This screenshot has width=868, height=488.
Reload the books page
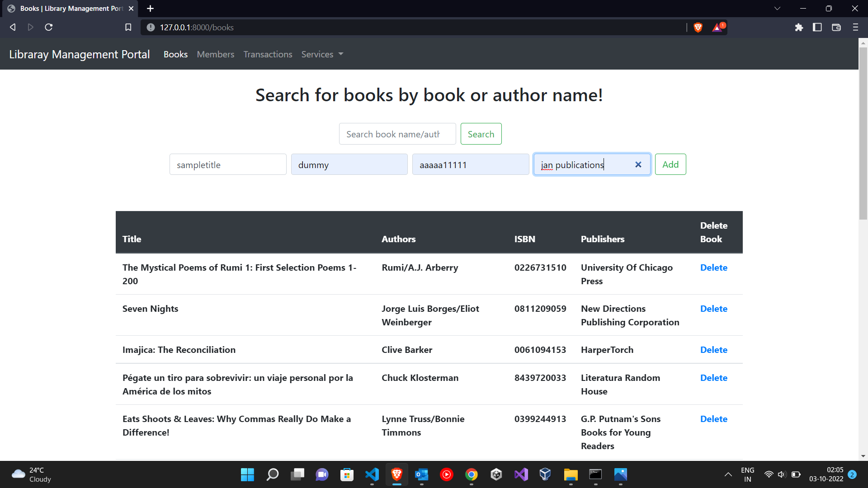pos(48,27)
